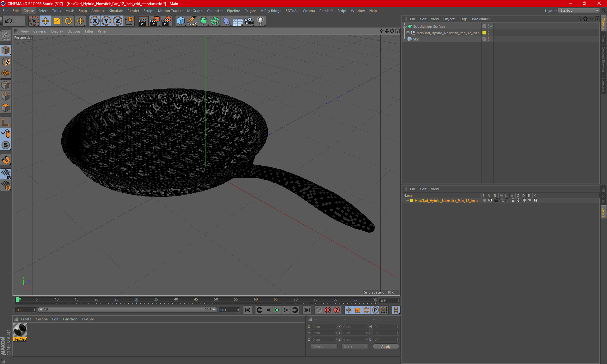Click the X position input field
The width and height of the screenshot is (607, 364).
tap(324, 327)
